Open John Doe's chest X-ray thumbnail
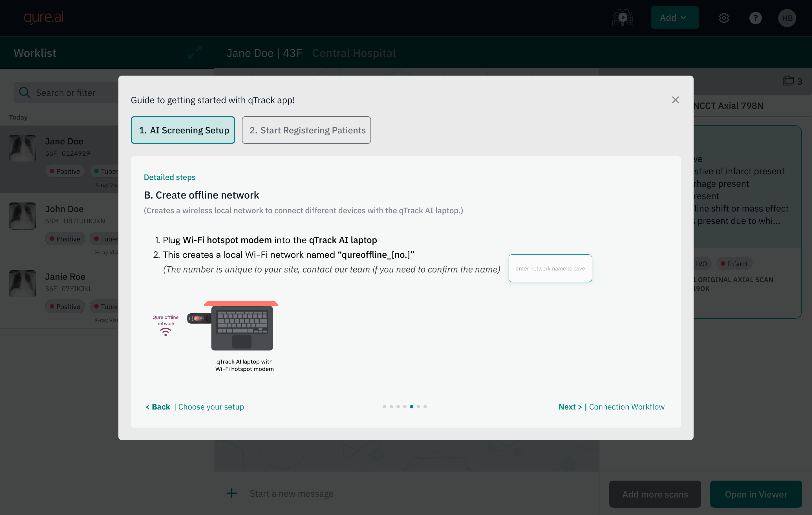The height and width of the screenshot is (515, 812). click(x=22, y=216)
